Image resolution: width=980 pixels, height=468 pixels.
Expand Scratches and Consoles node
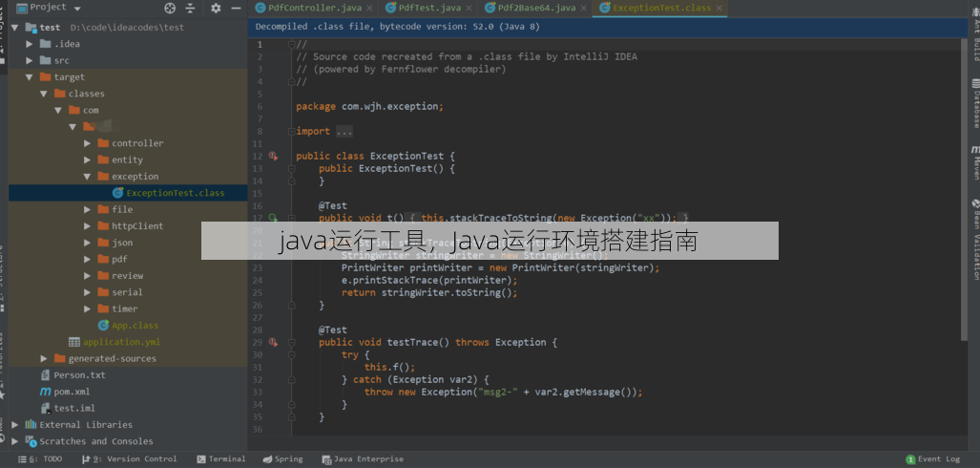pyautogui.click(x=15, y=441)
